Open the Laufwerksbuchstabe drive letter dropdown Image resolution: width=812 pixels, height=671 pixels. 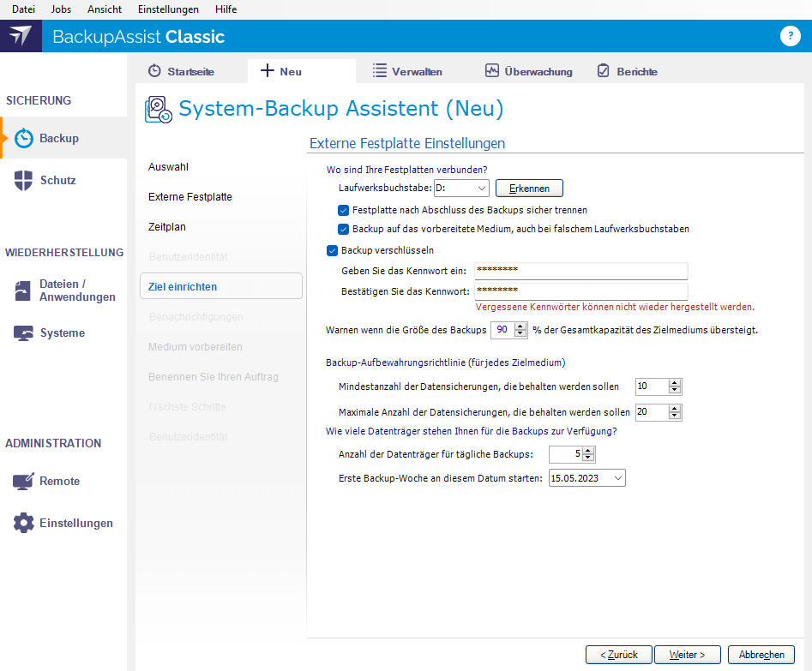480,188
